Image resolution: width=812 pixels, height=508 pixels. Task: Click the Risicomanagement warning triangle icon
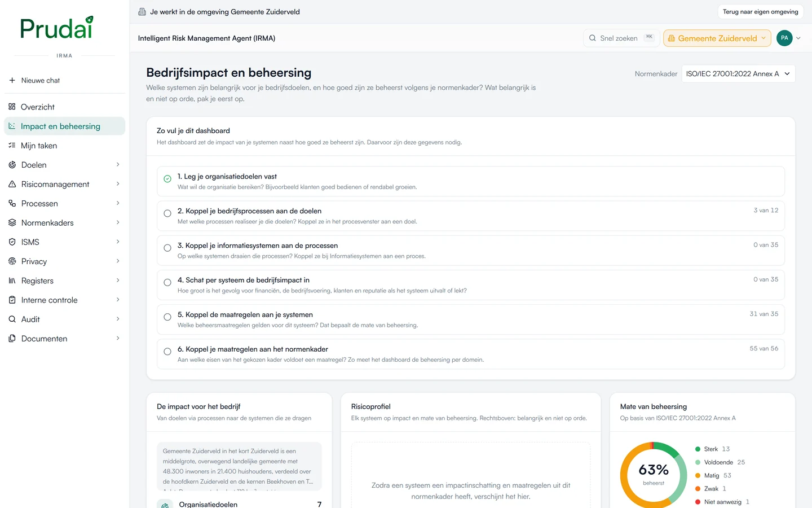12,184
